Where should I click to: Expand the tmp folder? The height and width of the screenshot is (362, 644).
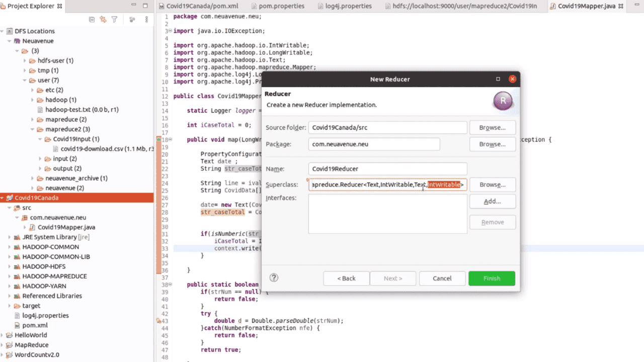(x=25, y=70)
